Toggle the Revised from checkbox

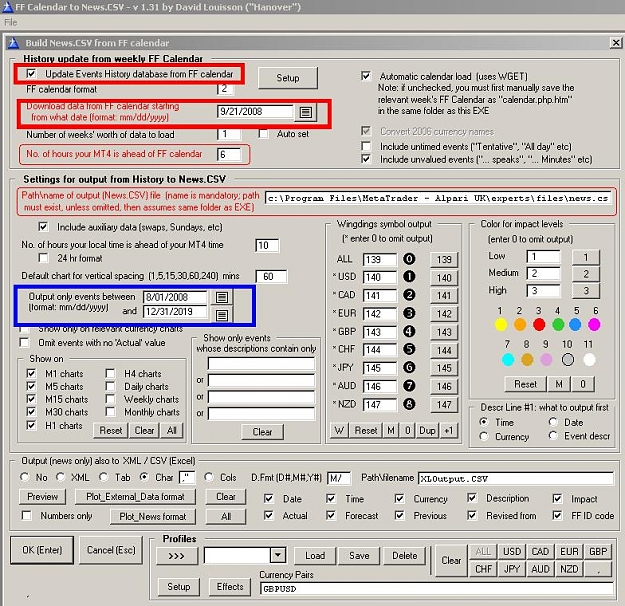[x=472, y=515]
